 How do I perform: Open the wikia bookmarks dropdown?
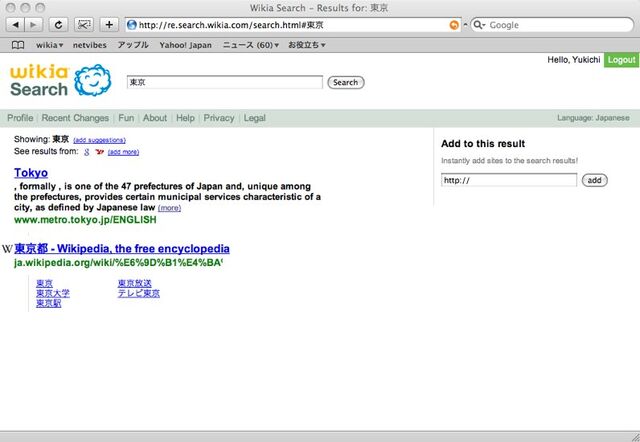49,45
